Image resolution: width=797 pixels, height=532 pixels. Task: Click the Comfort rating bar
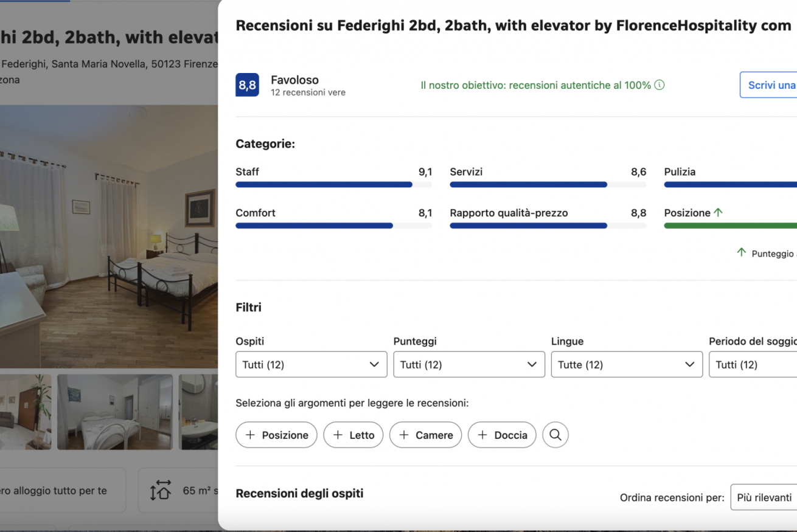333,226
